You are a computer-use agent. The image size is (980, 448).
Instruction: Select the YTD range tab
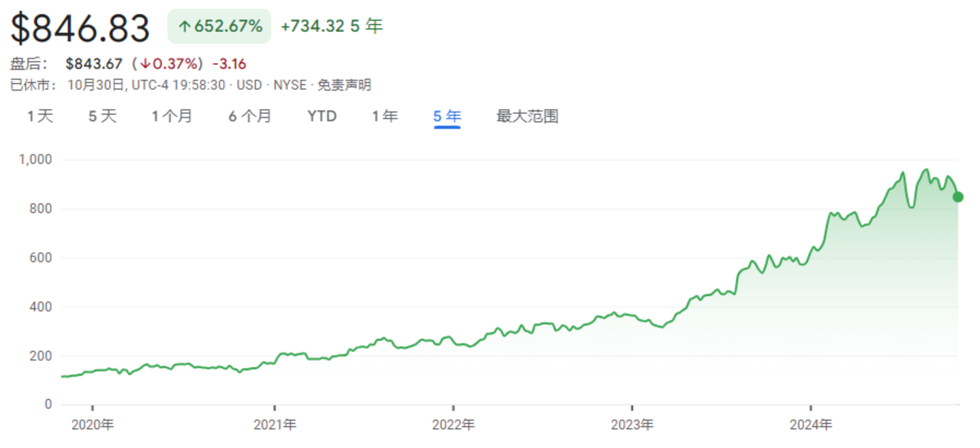322,116
